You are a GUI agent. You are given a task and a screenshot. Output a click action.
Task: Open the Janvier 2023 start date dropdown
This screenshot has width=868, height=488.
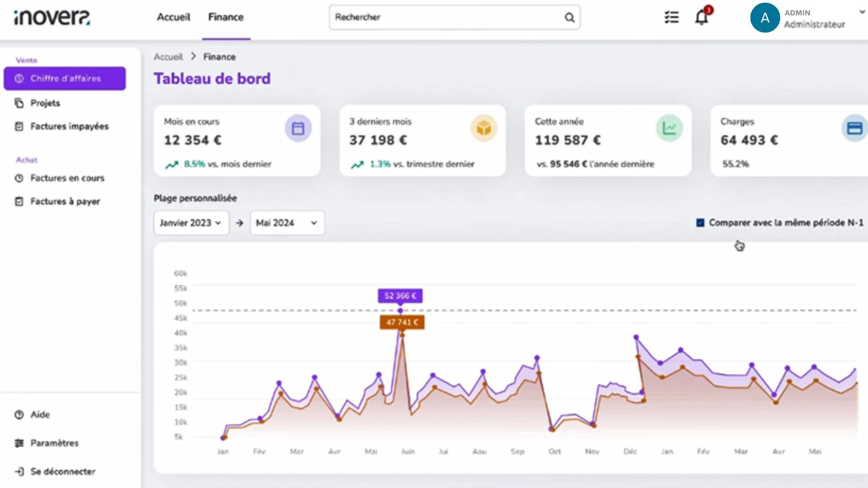(191, 223)
